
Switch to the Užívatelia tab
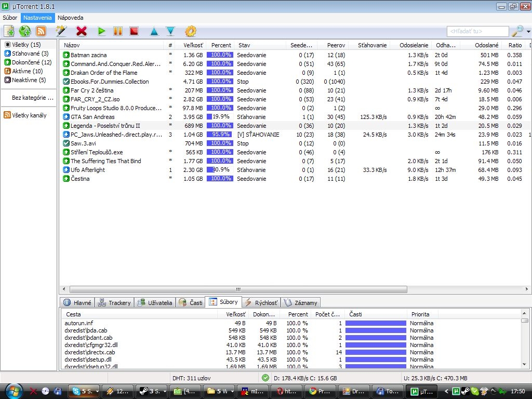point(155,303)
